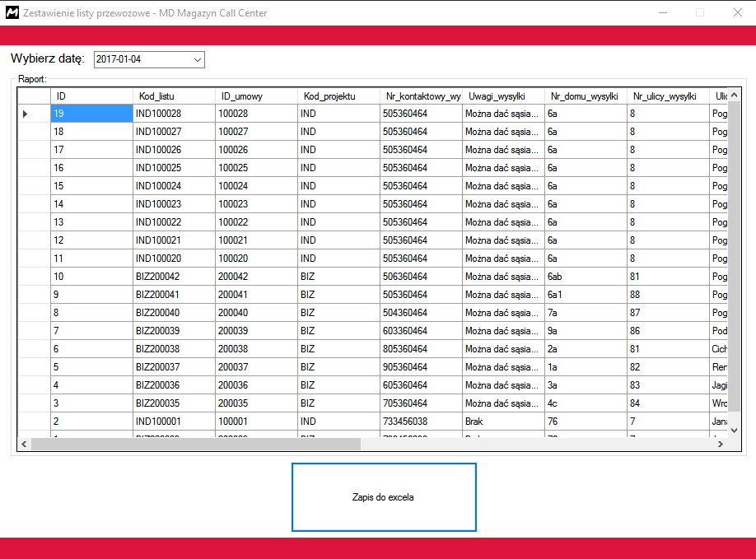
Task: Click vertical scrollbar up arrow
Action: coord(734,95)
